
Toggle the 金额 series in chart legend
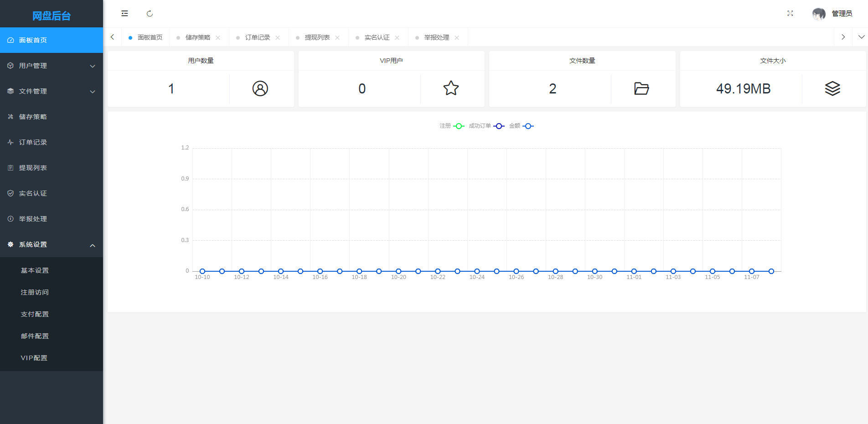[521, 126]
